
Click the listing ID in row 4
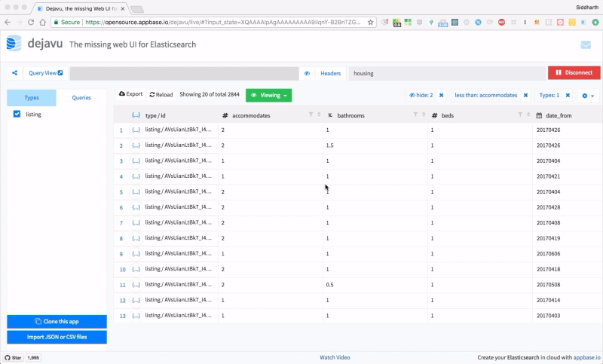pyautogui.click(x=178, y=176)
